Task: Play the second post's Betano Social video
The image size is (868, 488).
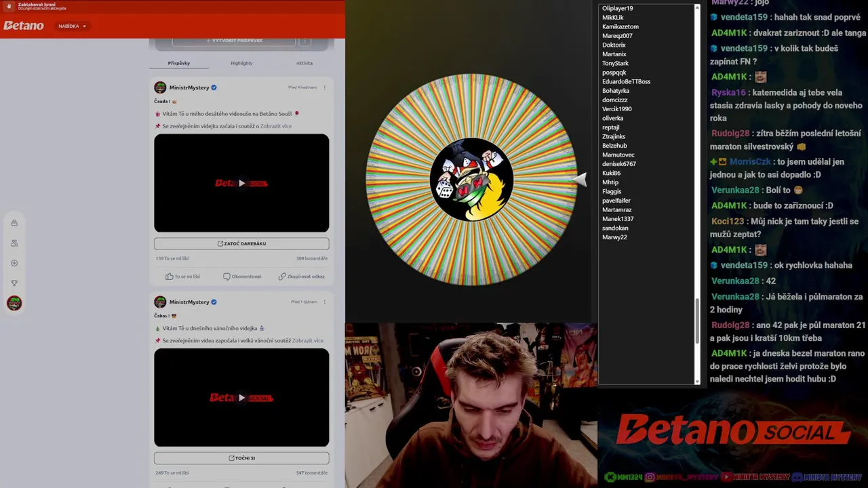Action: 241,398
